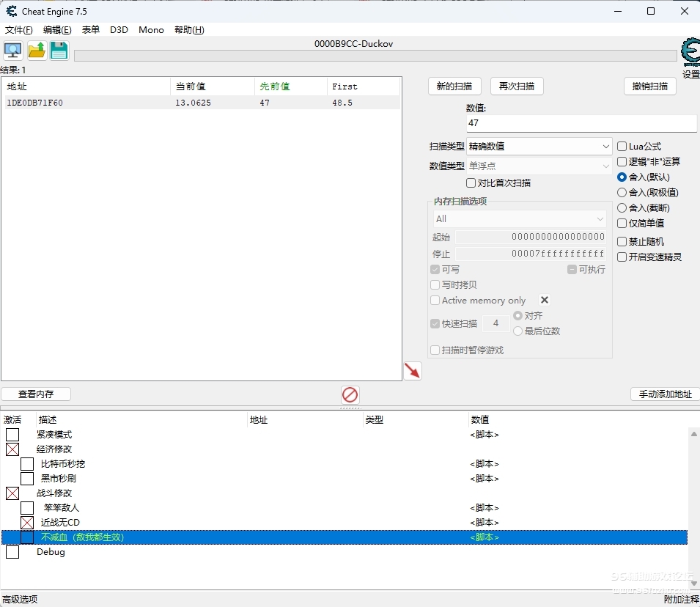The width and height of the screenshot is (700, 607).
Task: Select the 比特币秒挖 entry description
Action: [x=63, y=464]
